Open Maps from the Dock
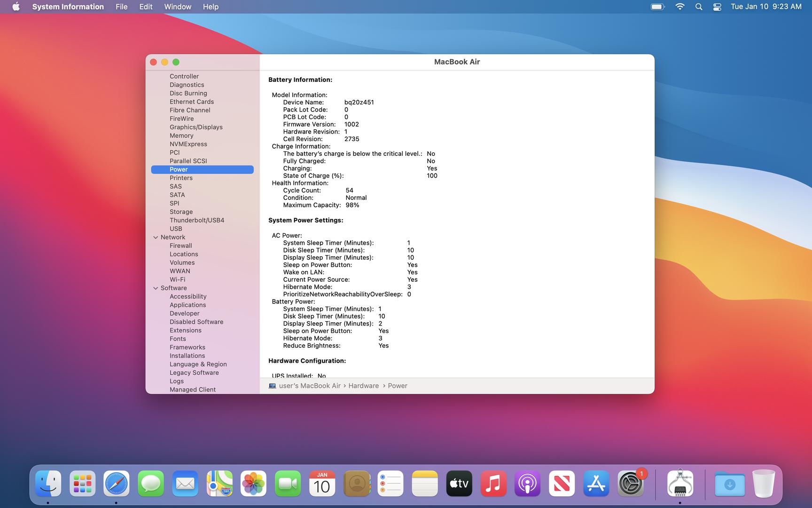 [x=219, y=484]
